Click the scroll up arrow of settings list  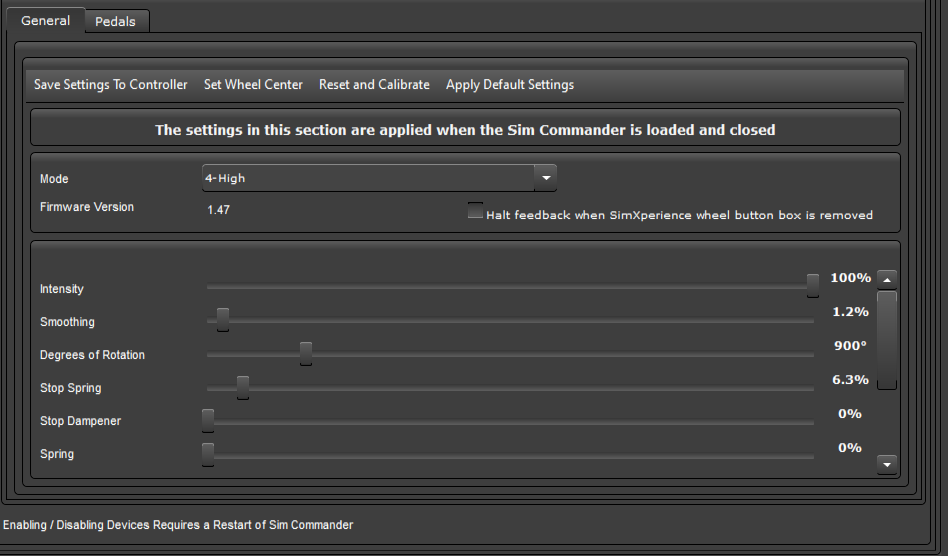(887, 280)
